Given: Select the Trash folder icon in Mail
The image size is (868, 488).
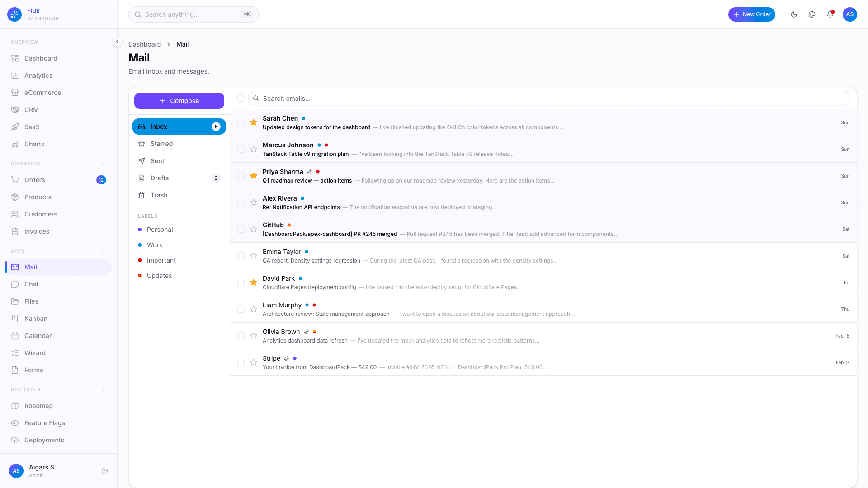Looking at the screenshot, I should coord(142,195).
